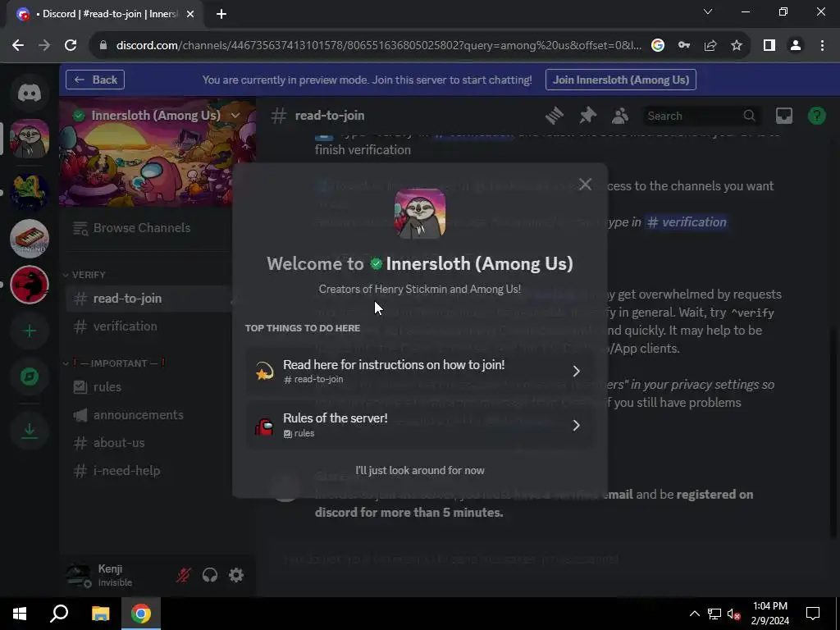Unmute the crossed-out microphone icon
The height and width of the screenshot is (630, 840).
[183, 575]
